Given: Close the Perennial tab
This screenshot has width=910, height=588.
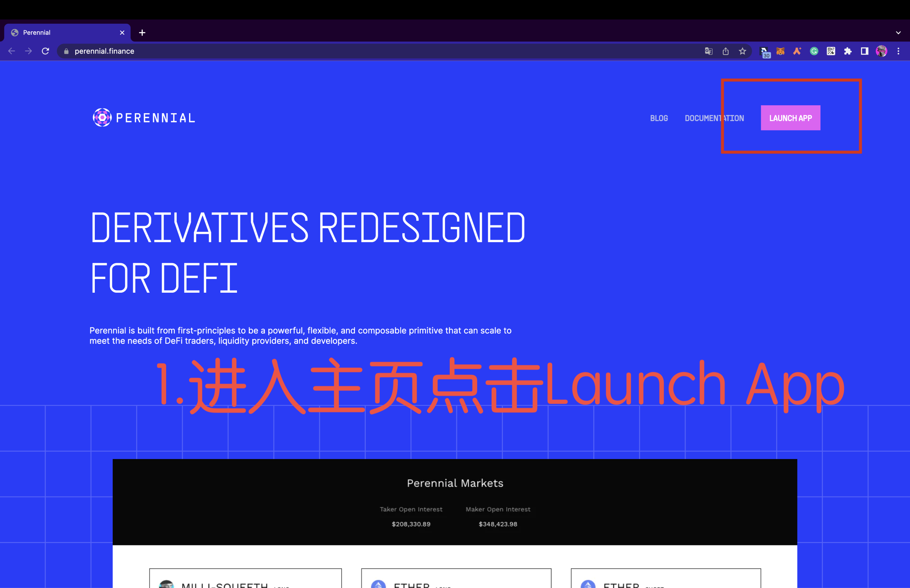Looking at the screenshot, I should 122,32.
